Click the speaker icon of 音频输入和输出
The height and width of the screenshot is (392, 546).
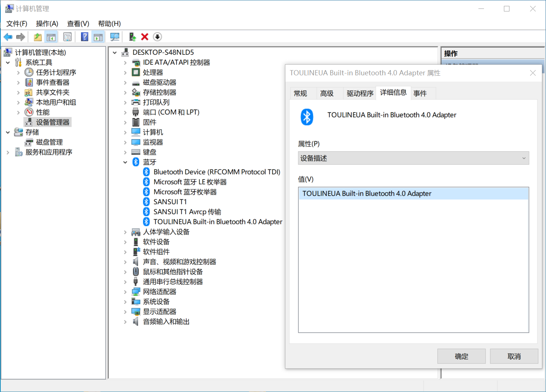click(x=136, y=321)
